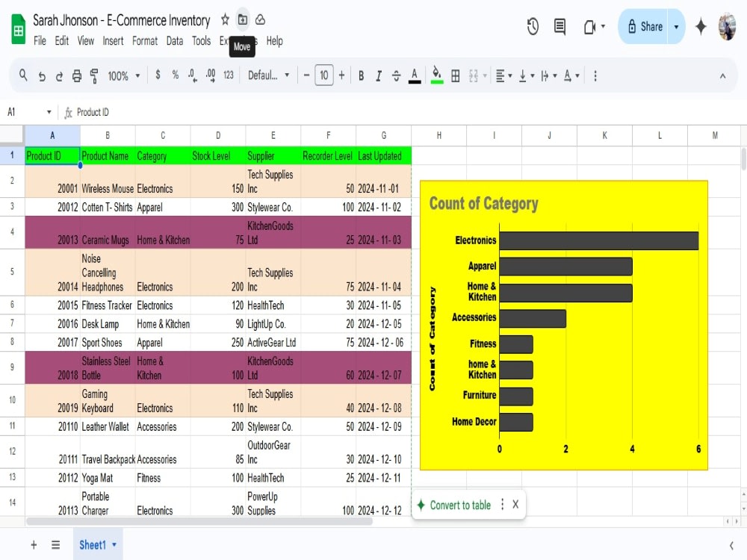Search the menus with magnifier icon
This screenshot has width=747, height=560.
pos(23,75)
